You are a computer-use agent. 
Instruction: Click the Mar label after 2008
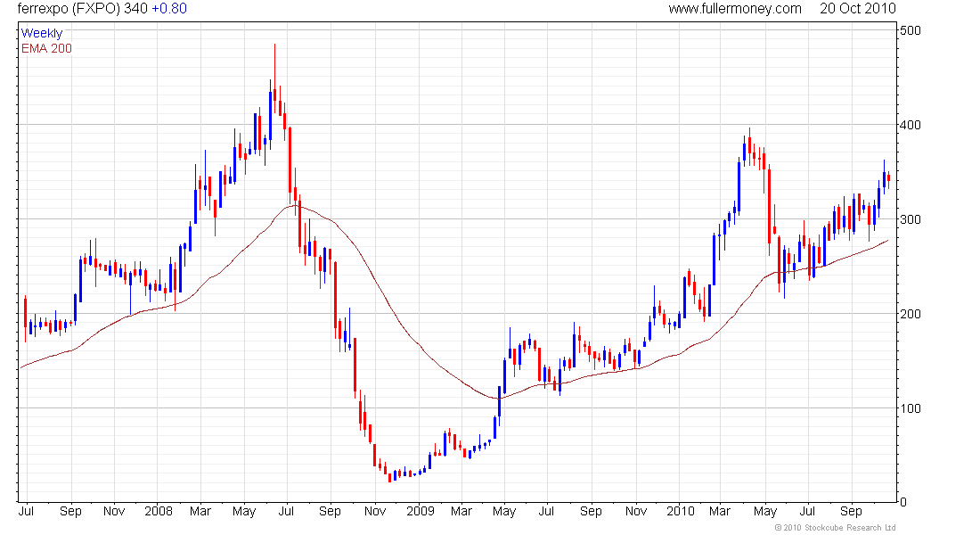point(200,511)
